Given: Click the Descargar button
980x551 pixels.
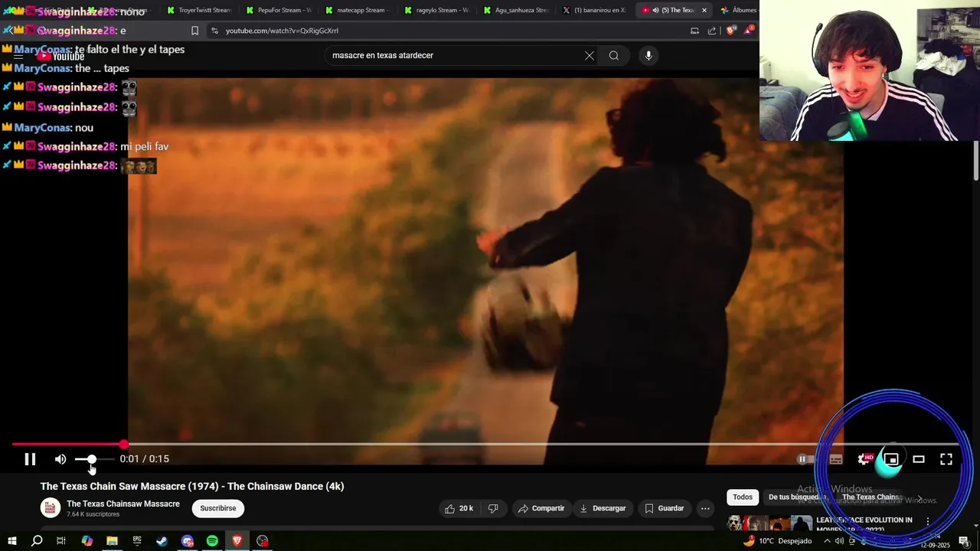Looking at the screenshot, I should pyautogui.click(x=603, y=508).
